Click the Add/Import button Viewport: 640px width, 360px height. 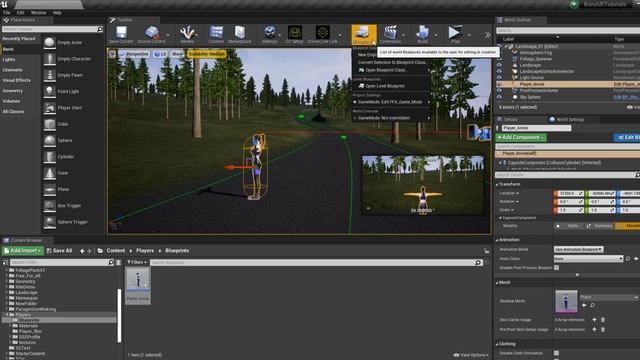23,251
